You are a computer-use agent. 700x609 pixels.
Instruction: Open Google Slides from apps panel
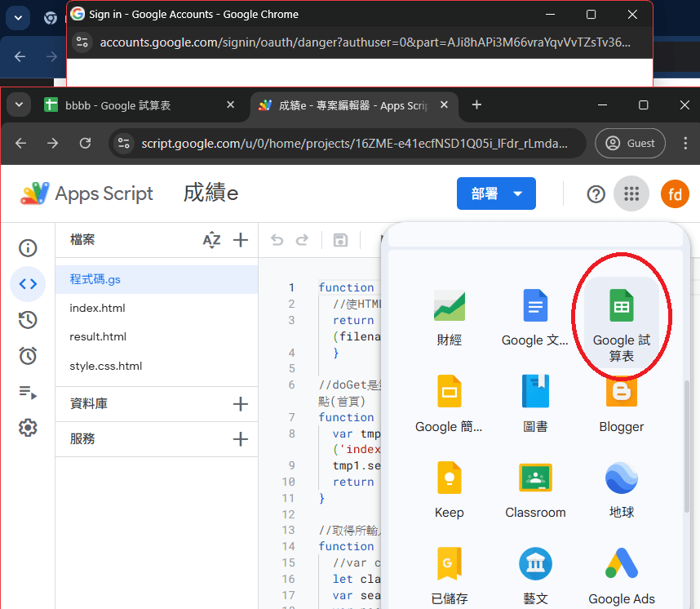point(449,403)
